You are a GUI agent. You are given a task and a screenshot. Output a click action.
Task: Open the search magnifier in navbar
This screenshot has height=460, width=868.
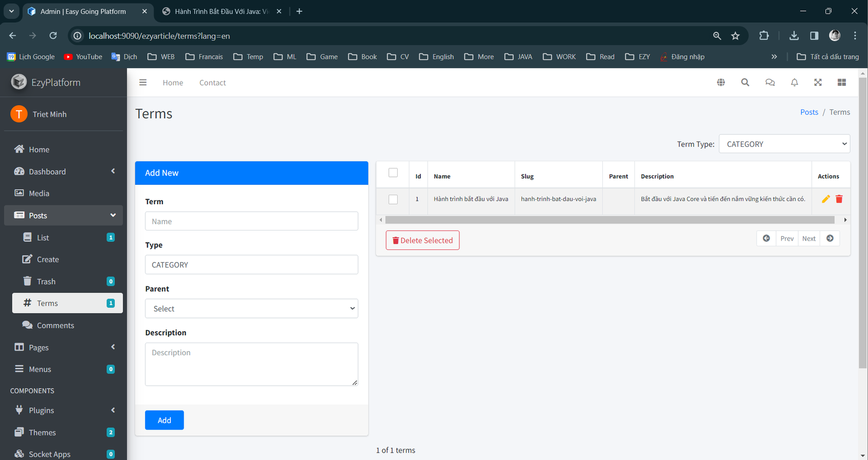745,83
